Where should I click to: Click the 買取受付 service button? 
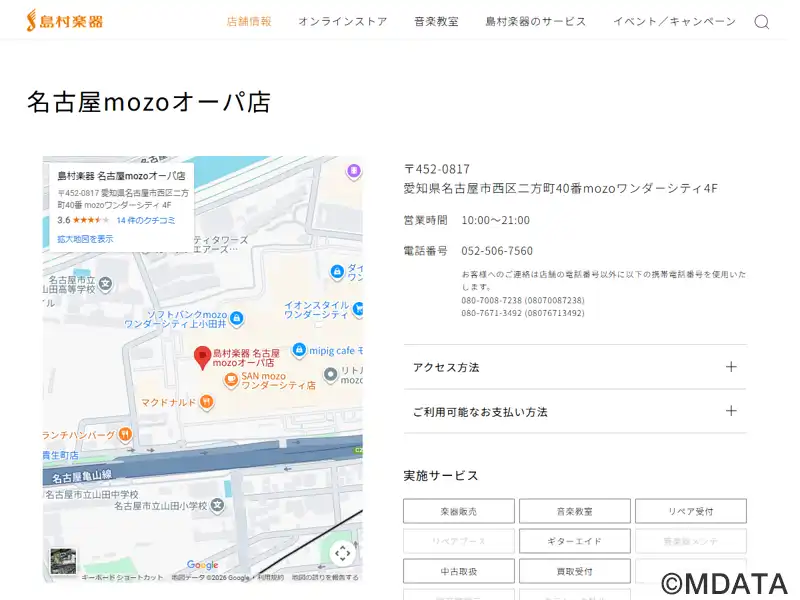point(575,571)
